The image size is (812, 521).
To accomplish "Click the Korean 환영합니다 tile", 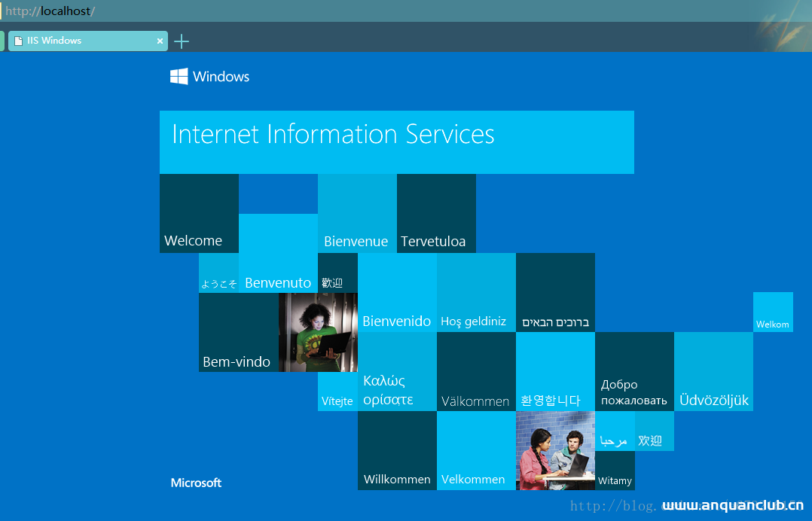I will tap(555, 371).
